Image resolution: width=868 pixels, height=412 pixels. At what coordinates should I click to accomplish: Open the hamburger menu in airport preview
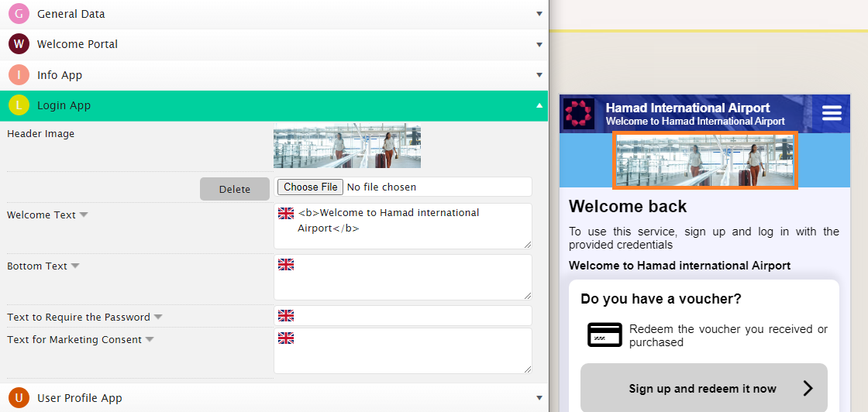click(x=832, y=113)
